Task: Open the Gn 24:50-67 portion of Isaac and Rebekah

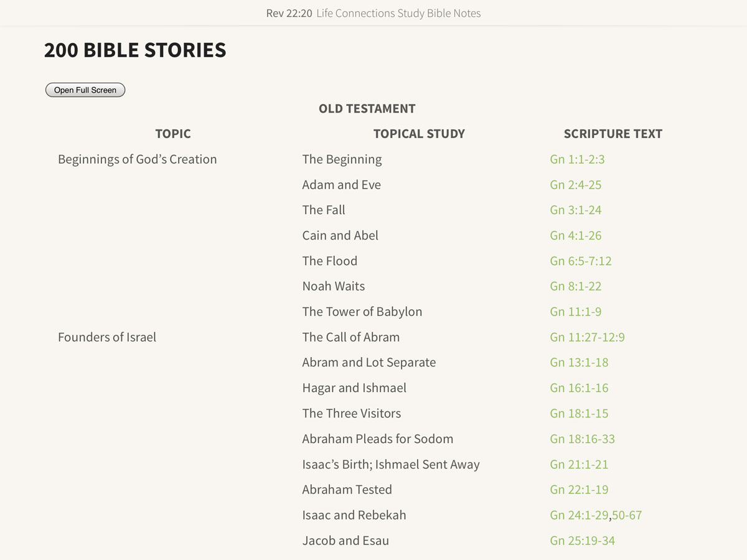Action: [x=628, y=515]
